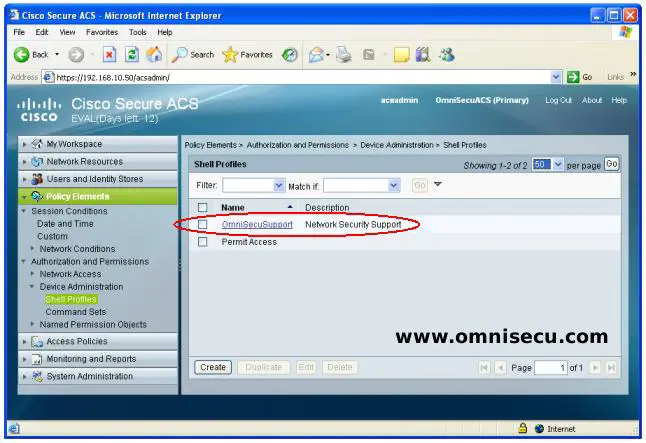Open the OmniSecuSupport shell profile link
This screenshot has height=443, width=646.
257,225
